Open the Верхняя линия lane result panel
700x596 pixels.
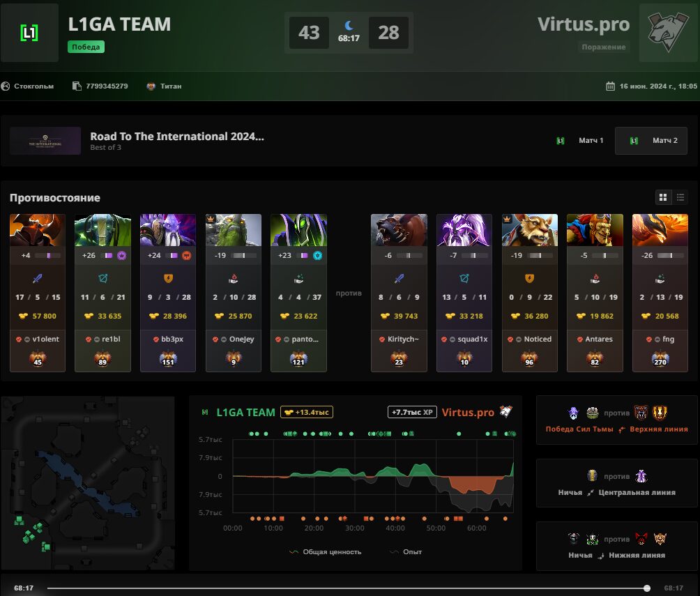click(616, 420)
